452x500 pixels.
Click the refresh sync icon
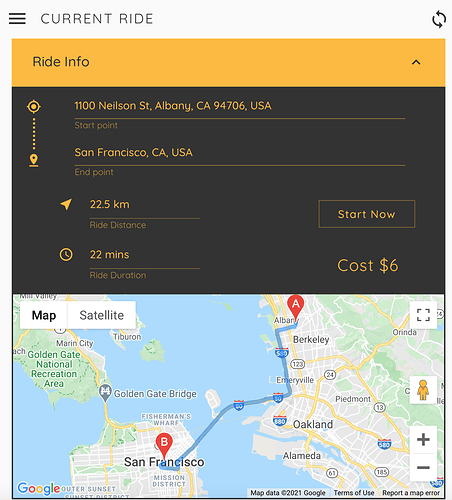pos(439,19)
